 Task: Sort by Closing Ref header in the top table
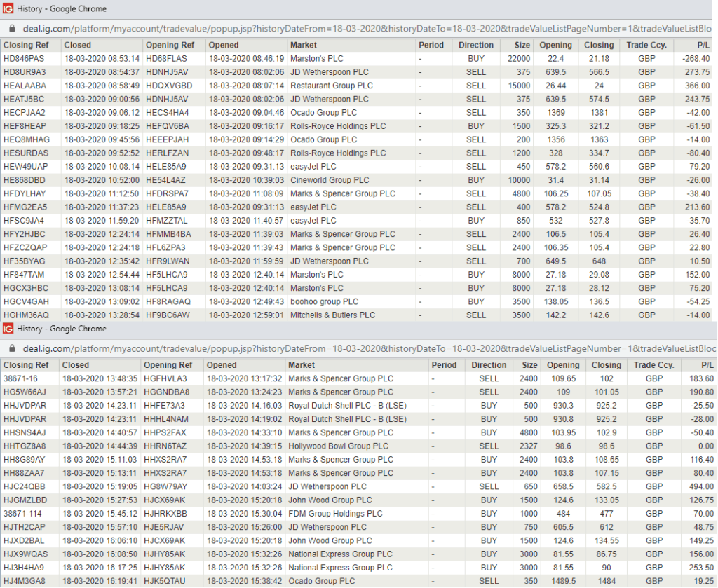click(26, 45)
